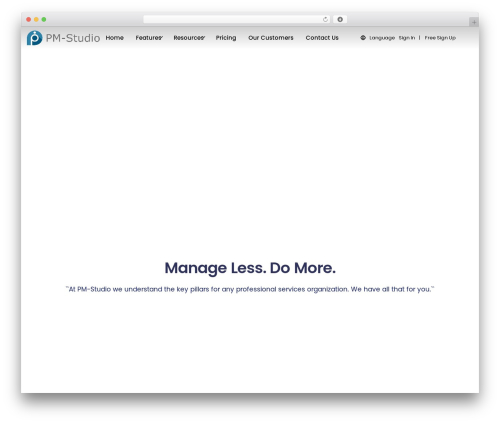Click the Free Sign Up link
500x423 pixels.
(440, 38)
